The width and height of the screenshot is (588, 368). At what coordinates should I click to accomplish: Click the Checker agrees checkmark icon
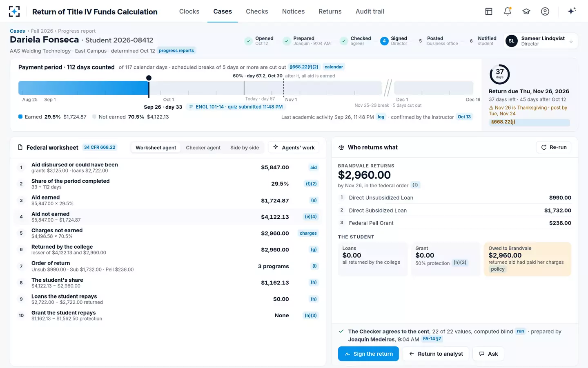341,331
